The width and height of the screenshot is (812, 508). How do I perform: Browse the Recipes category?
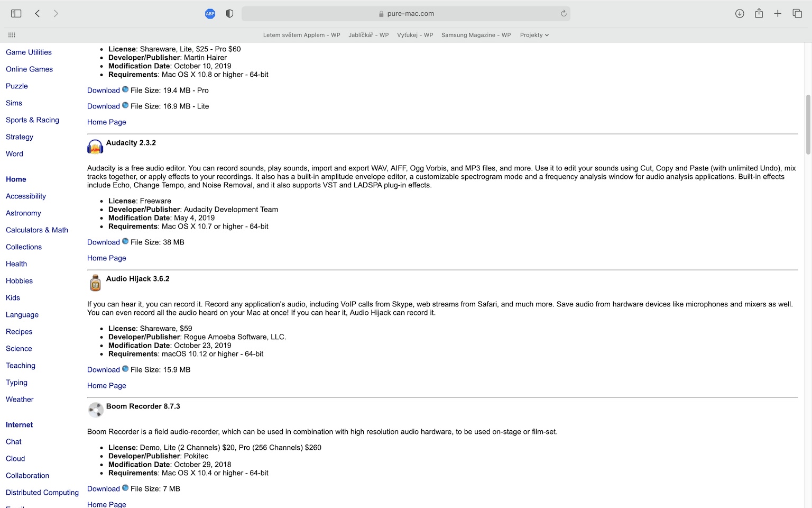click(19, 332)
